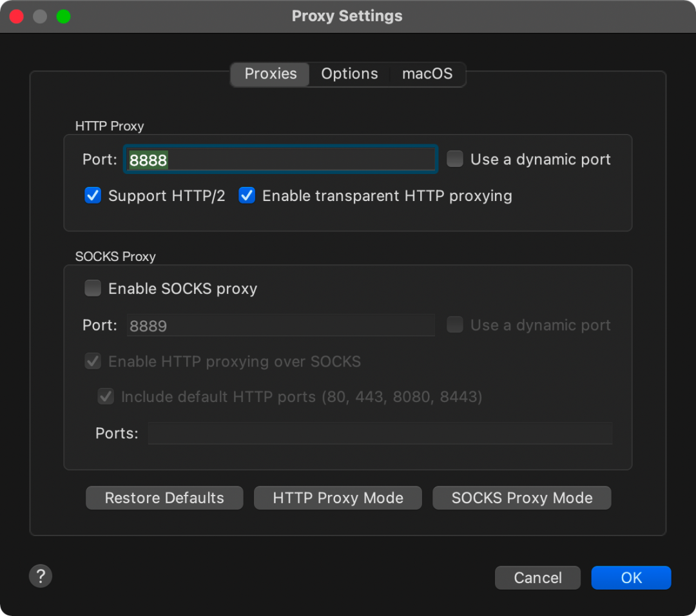
Task: Select the Proxies tab
Action: point(270,73)
